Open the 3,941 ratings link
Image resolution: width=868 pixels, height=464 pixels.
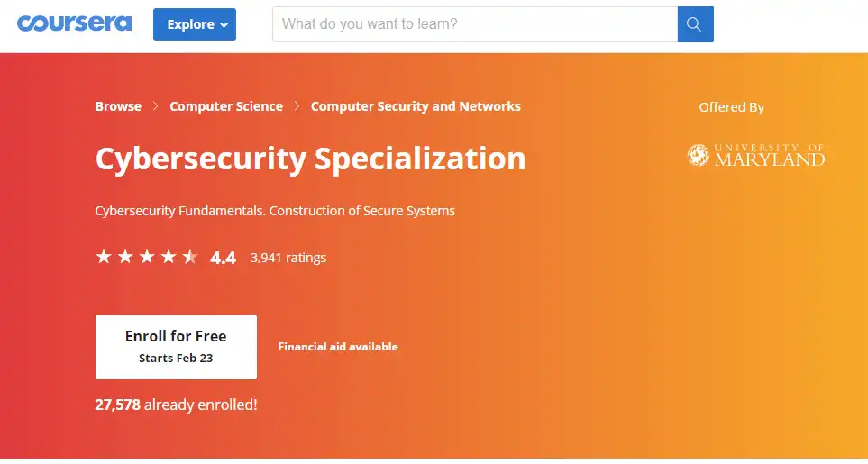[x=288, y=258]
